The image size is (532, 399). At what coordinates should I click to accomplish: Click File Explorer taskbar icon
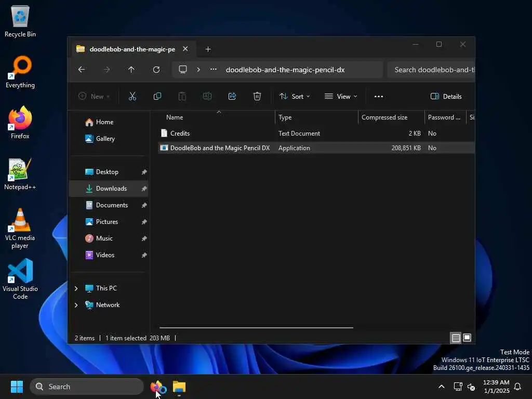coord(179,387)
